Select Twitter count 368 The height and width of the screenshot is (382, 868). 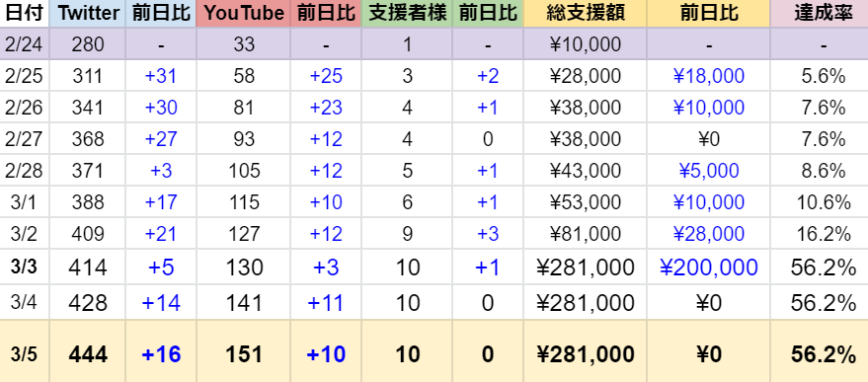point(88,138)
